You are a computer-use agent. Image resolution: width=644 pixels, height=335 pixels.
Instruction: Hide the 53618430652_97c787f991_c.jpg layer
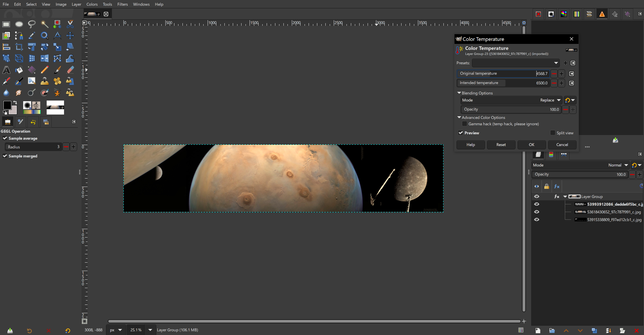click(537, 211)
